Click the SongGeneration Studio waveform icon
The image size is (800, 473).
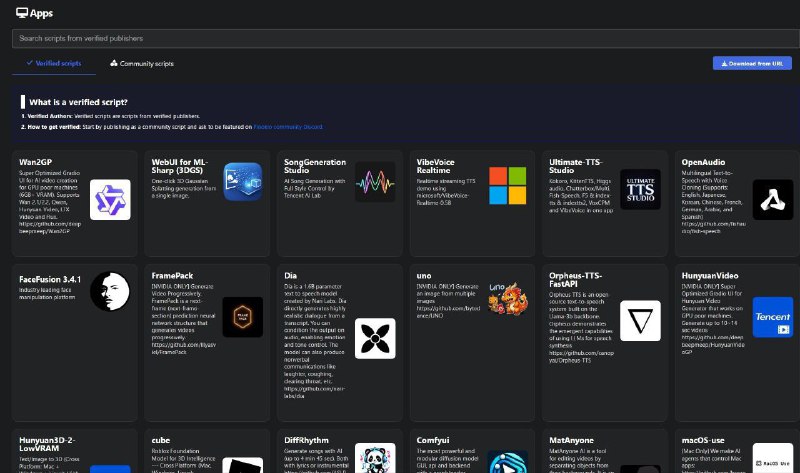(x=375, y=182)
